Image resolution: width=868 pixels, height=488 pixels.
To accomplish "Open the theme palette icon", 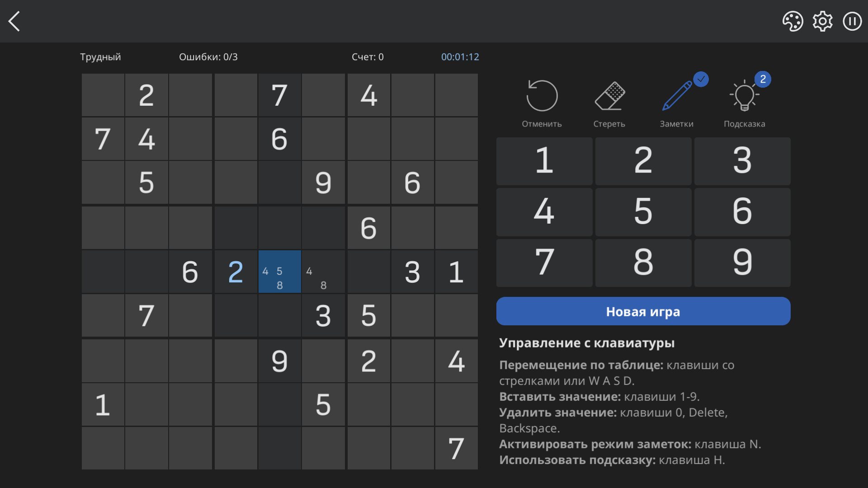I will pyautogui.click(x=793, y=21).
